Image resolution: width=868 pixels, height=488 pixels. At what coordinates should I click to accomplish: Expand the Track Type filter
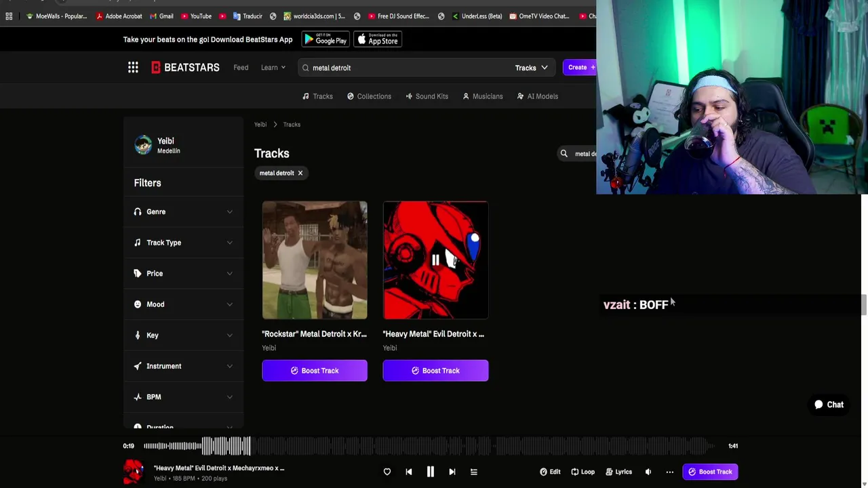pyautogui.click(x=183, y=243)
